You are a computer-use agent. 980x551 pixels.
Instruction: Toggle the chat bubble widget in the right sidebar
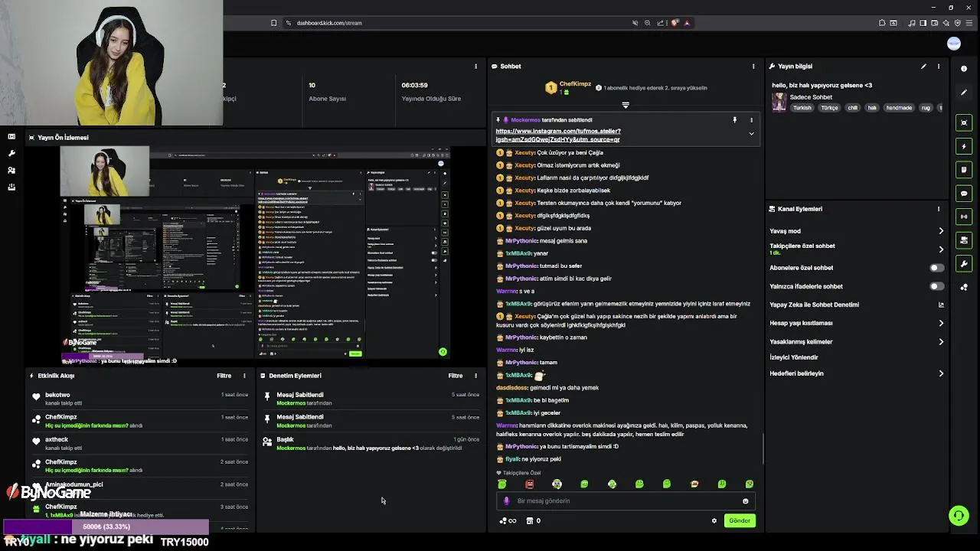click(x=964, y=194)
